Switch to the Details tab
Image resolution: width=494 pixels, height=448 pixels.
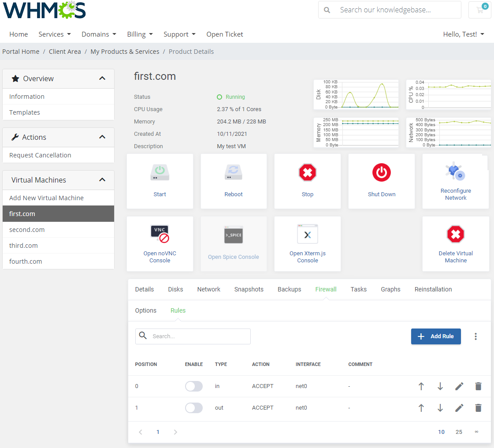tap(144, 289)
